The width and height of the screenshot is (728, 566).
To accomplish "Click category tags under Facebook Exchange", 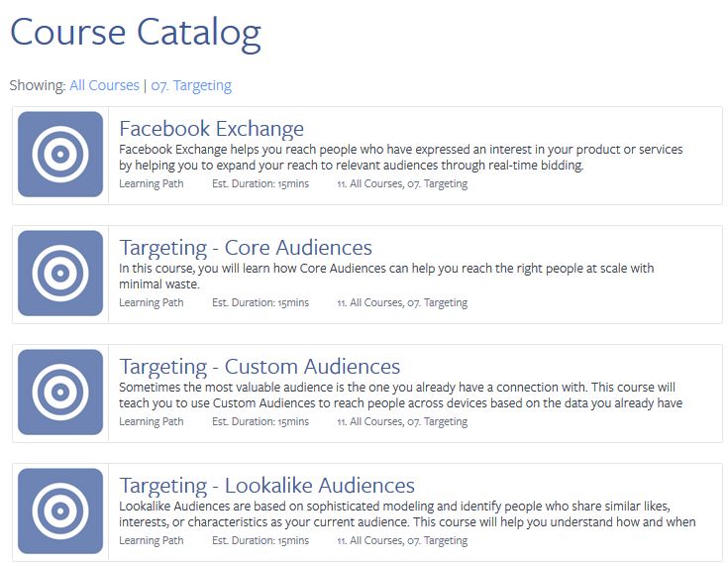I will click(402, 183).
